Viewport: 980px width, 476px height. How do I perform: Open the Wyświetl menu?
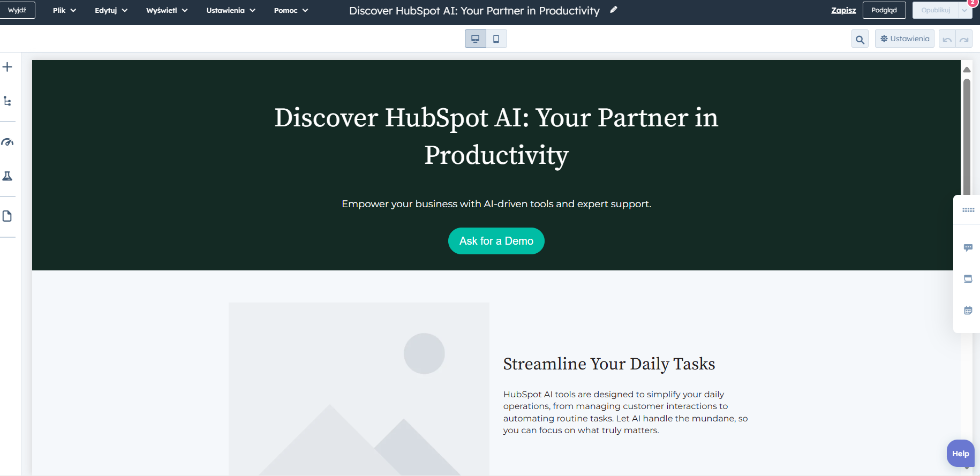point(167,10)
